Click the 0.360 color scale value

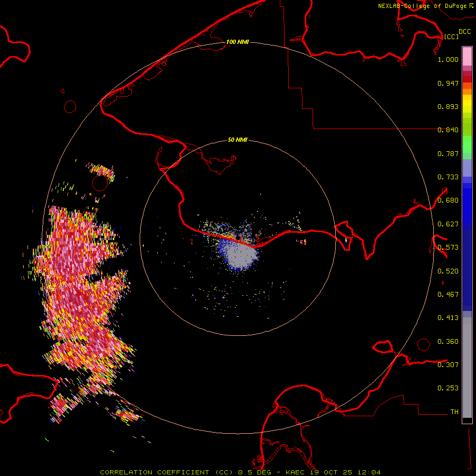coord(448,342)
